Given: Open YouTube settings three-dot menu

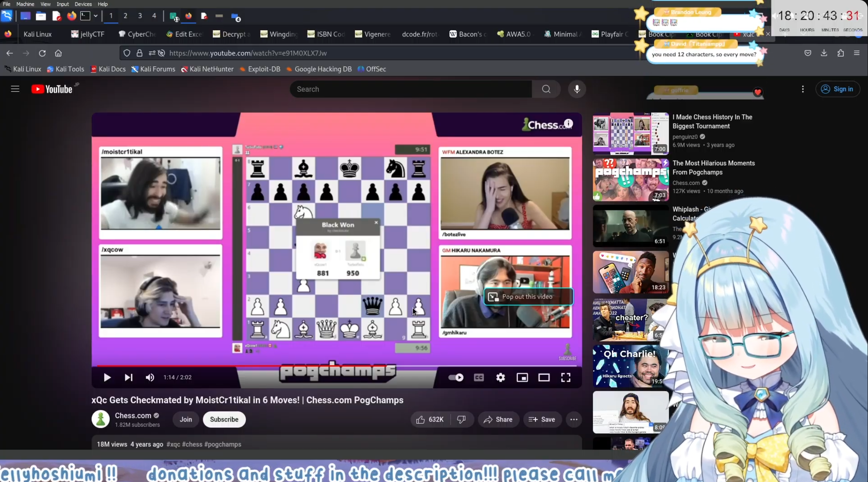Looking at the screenshot, I should [802, 89].
